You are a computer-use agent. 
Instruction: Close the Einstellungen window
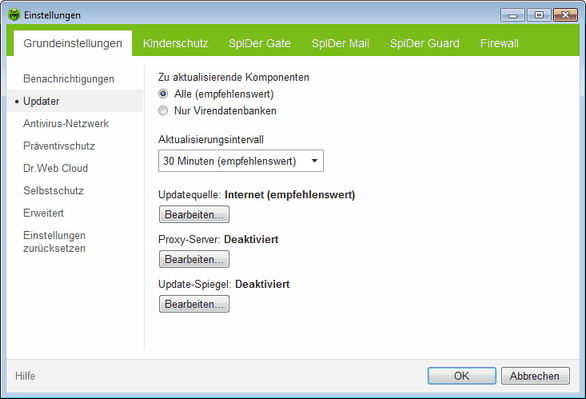click(565, 15)
